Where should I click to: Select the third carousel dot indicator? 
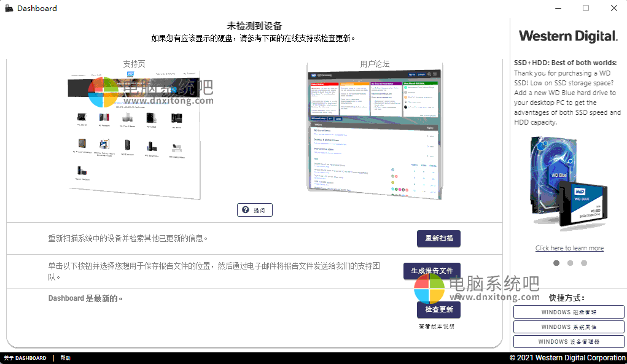coord(583,263)
